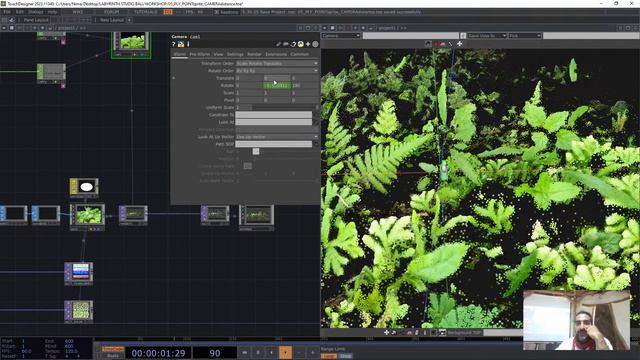This screenshot has height=360, width=640.
Task: Click the frame number field 90
Action: click(x=215, y=353)
